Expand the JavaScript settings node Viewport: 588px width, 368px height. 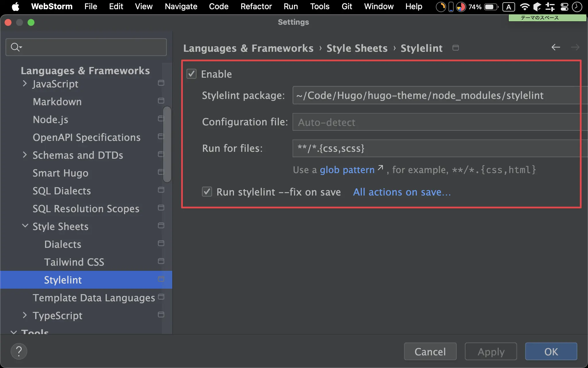pos(25,84)
